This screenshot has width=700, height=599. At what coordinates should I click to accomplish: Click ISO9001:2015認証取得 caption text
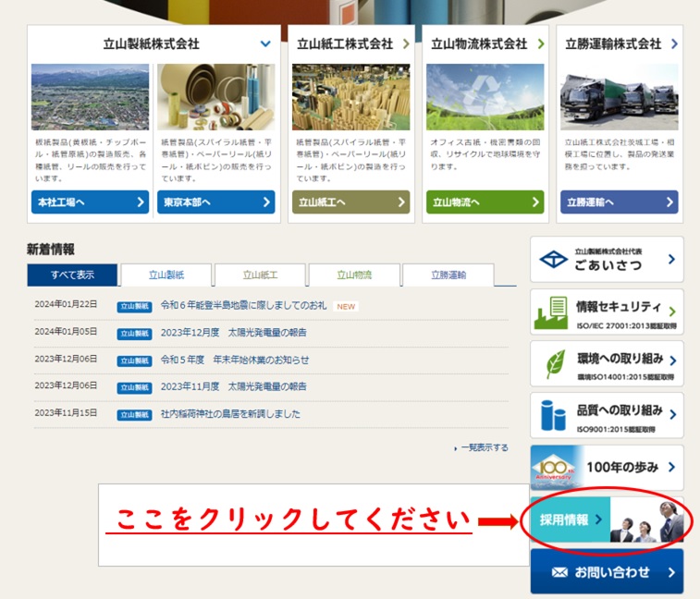click(x=616, y=430)
